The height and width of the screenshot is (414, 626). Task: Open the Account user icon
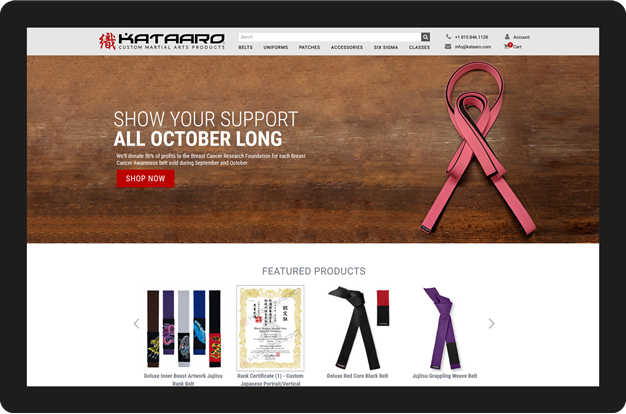[x=507, y=37]
